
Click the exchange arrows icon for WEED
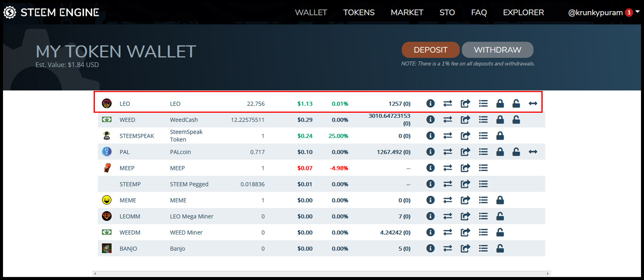[x=448, y=120]
